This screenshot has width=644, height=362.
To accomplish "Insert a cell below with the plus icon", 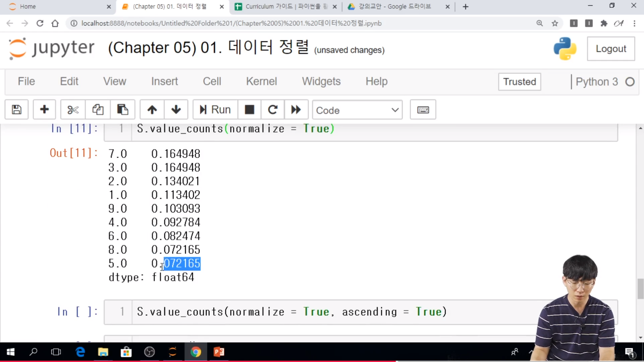I will click(44, 110).
